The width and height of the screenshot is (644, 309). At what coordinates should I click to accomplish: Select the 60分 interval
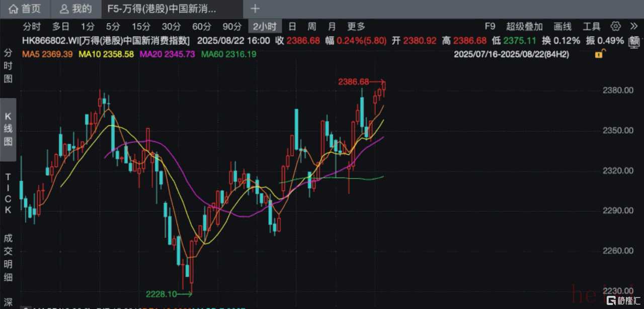click(201, 27)
